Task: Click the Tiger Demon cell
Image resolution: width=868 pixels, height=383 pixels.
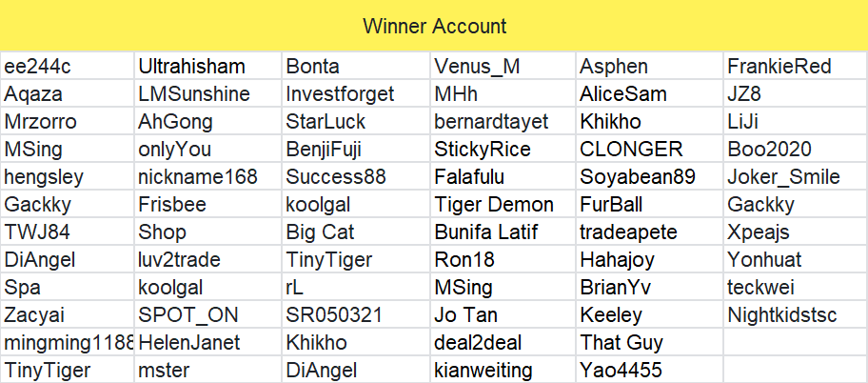Action: (503, 205)
